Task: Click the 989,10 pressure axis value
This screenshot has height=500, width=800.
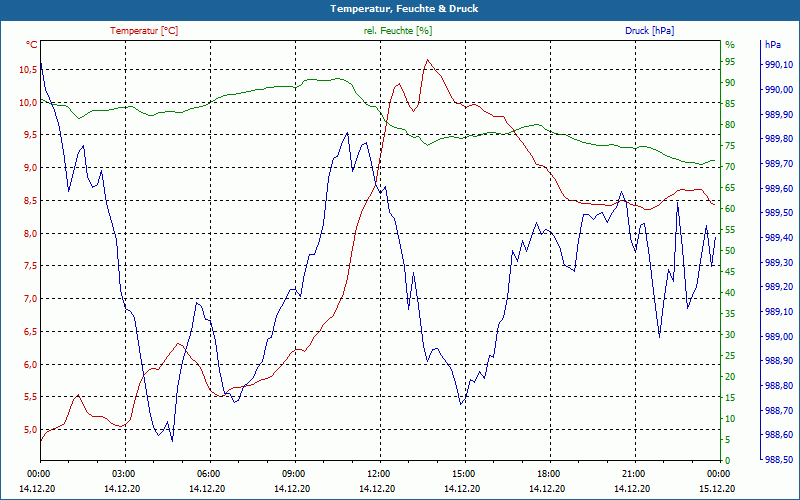Action: (779, 312)
